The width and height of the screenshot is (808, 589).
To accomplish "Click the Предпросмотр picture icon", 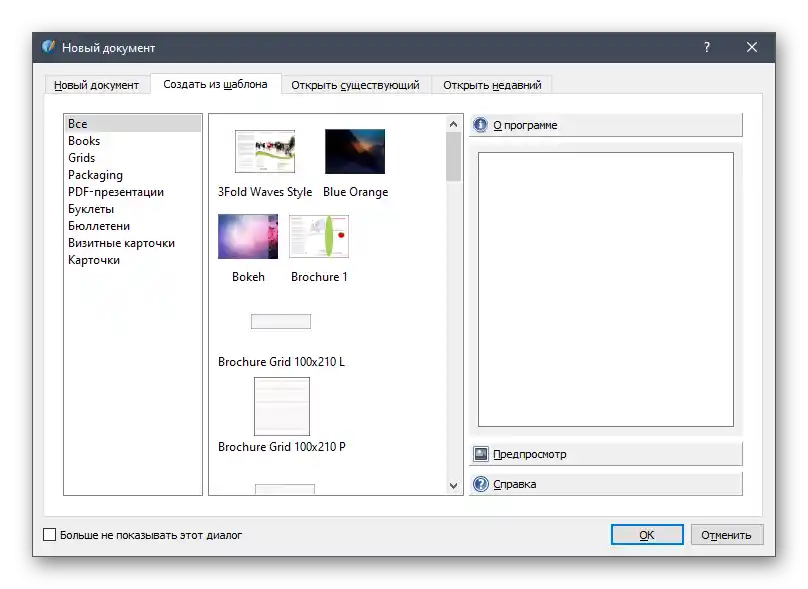I will tap(480, 454).
